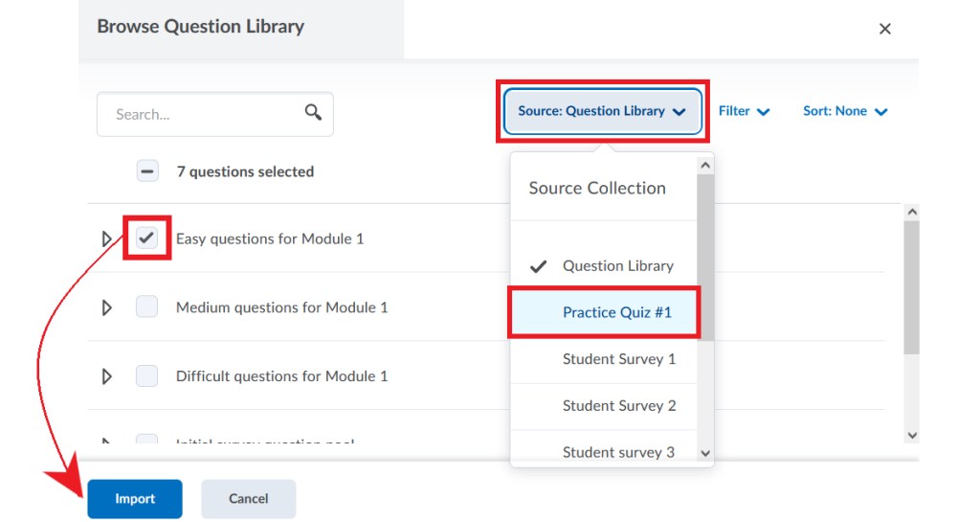Check Medium questions for Module 1

tap(146, 306)
